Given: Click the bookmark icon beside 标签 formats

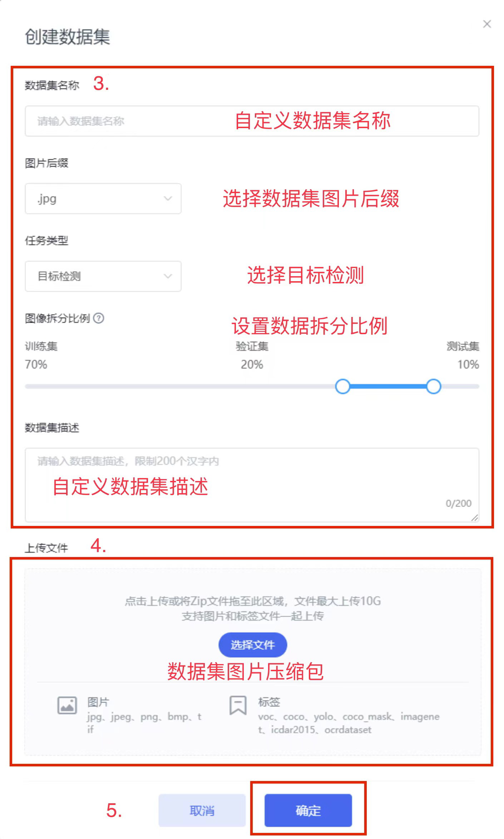Looking at the screenshot, I should coord(238,705).
